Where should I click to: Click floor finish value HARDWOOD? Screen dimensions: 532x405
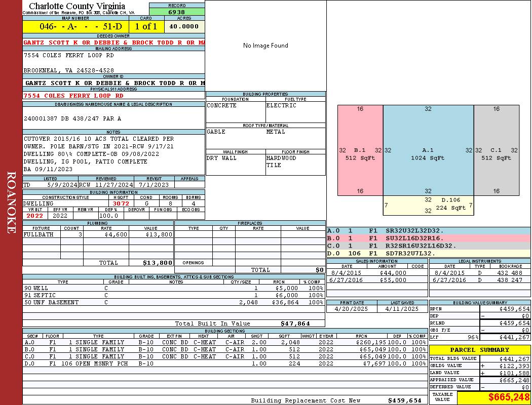pos(281,158)
